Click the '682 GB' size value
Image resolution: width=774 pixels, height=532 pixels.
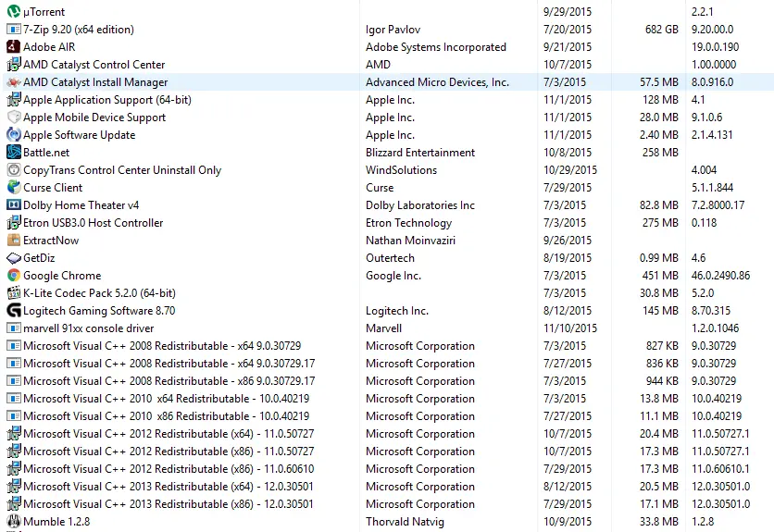[x=661, y=30]
